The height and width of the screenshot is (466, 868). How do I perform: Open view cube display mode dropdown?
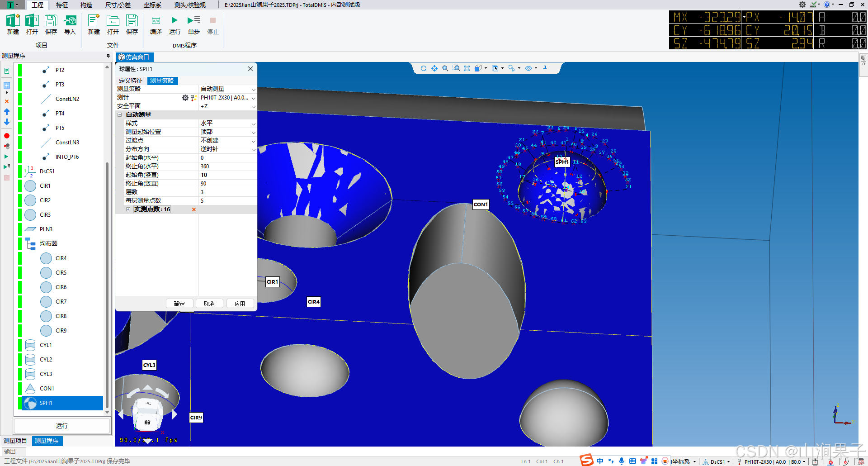tap(486, 68)
